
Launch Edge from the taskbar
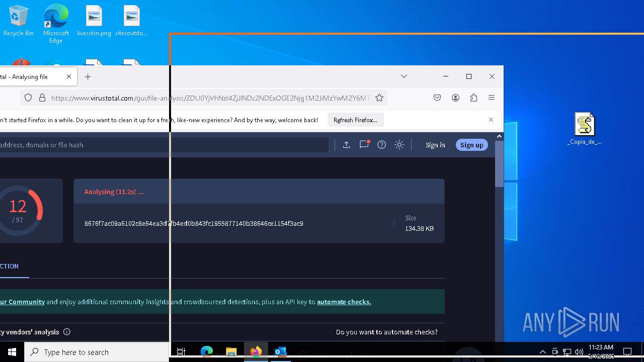coord(207,352)
